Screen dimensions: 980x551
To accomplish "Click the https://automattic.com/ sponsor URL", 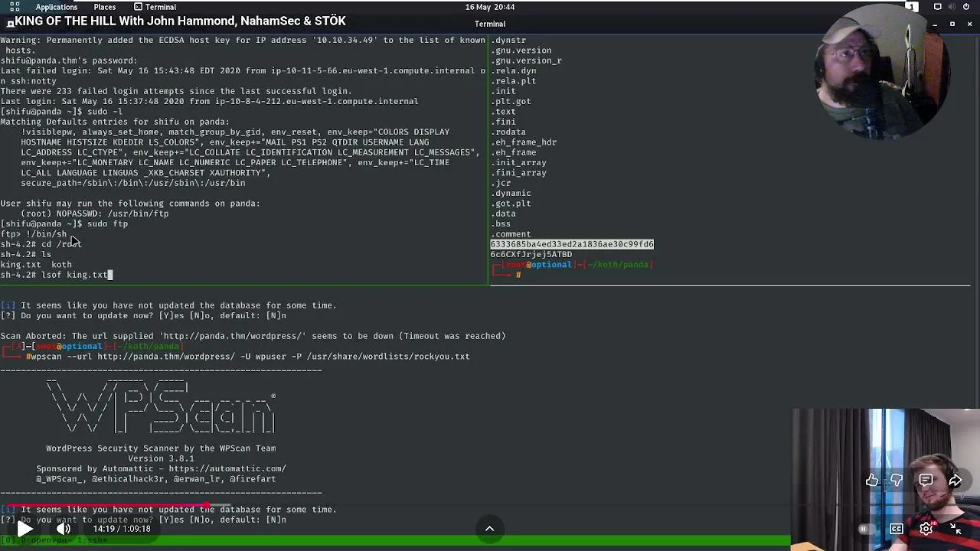I will (227, 468).
